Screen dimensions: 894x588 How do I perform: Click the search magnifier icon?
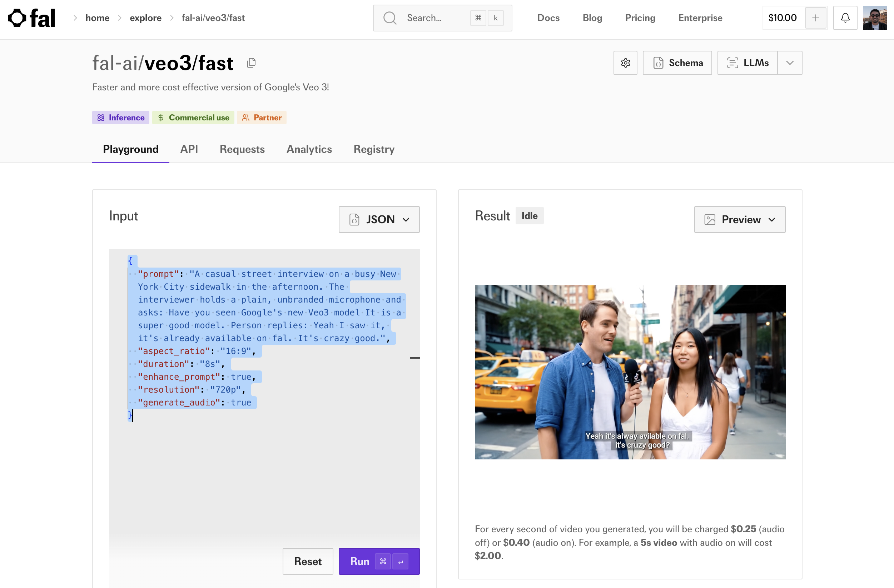point(390,18)
